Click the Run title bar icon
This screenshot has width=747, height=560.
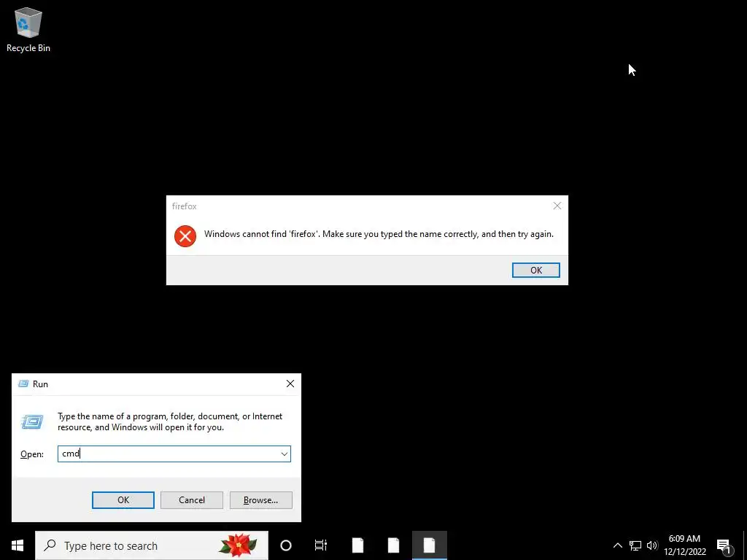tap(23, 384)
